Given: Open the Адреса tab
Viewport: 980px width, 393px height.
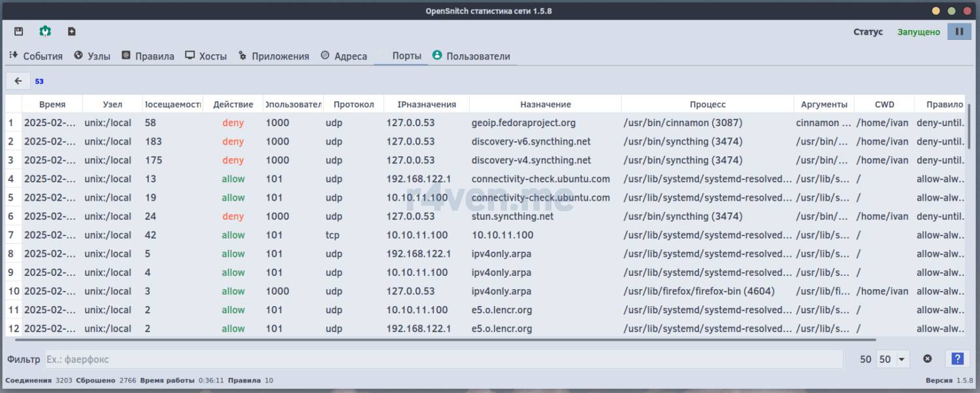Looking at the screenshot, I should tap(344, 56).
